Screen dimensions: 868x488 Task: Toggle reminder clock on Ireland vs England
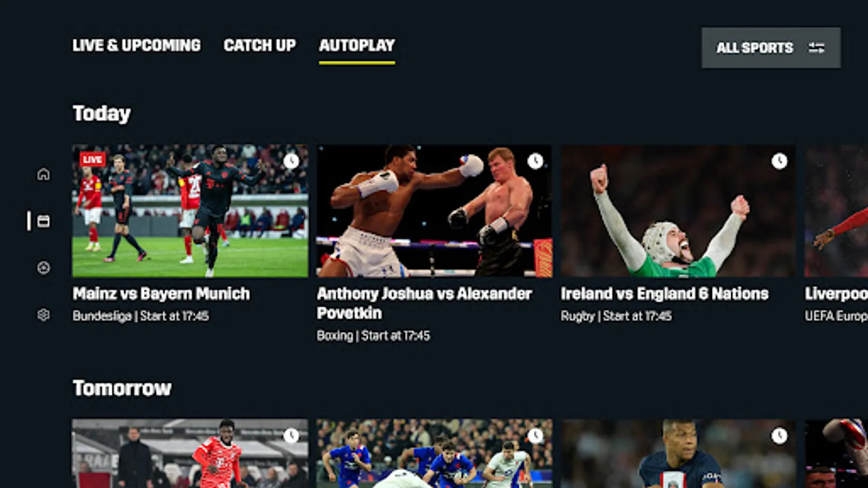pos(780,161)
